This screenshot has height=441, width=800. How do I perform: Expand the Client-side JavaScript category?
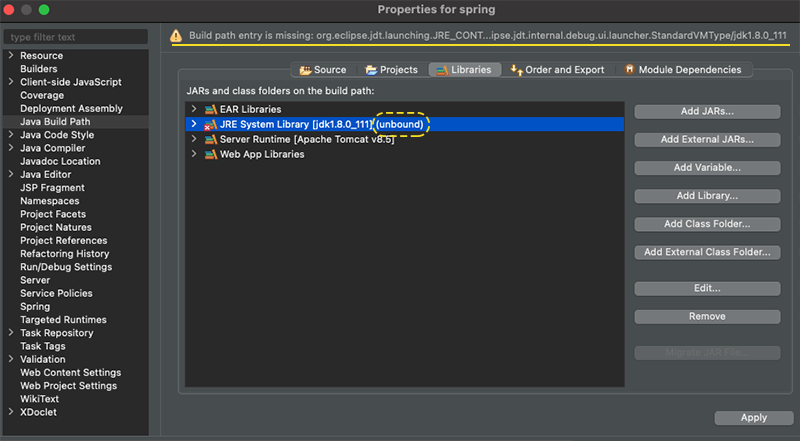(x=11, y=82)
